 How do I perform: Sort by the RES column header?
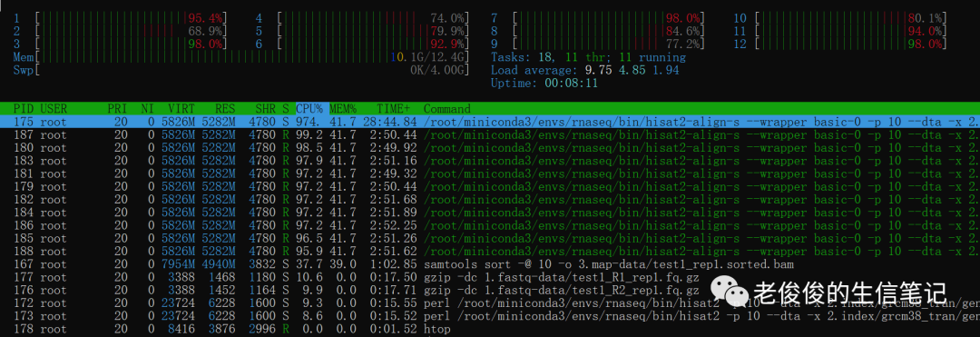(x=225, y=108)
